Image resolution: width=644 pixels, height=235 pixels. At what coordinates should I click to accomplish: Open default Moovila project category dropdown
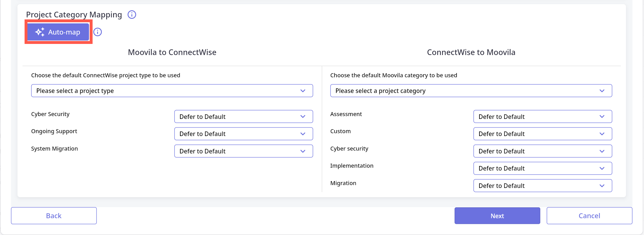coord(471,91)
